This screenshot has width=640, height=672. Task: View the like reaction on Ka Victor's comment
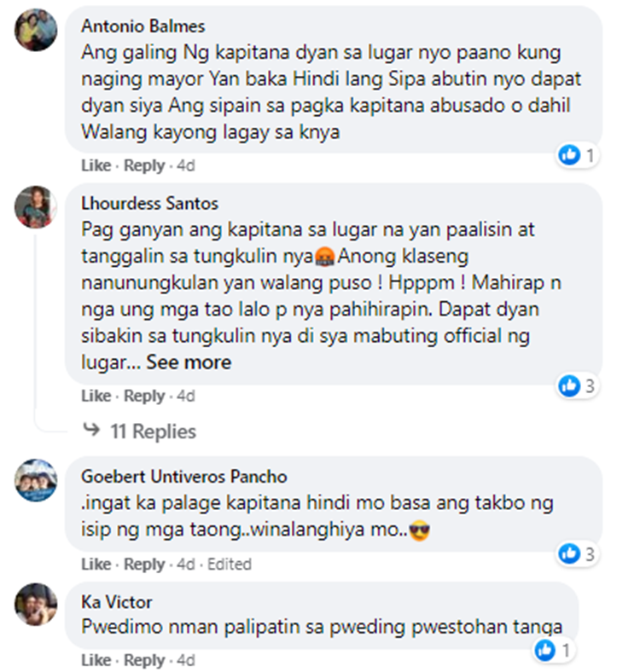point(553,650)
